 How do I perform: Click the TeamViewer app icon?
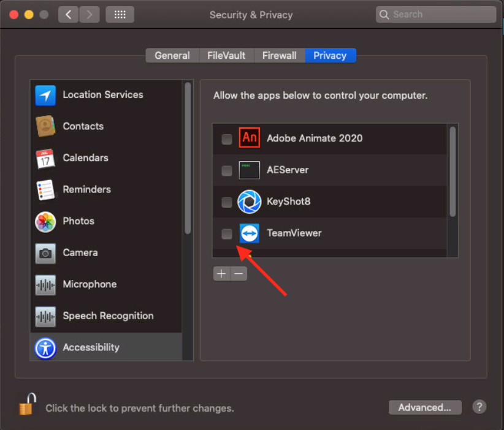click(250, 233)
